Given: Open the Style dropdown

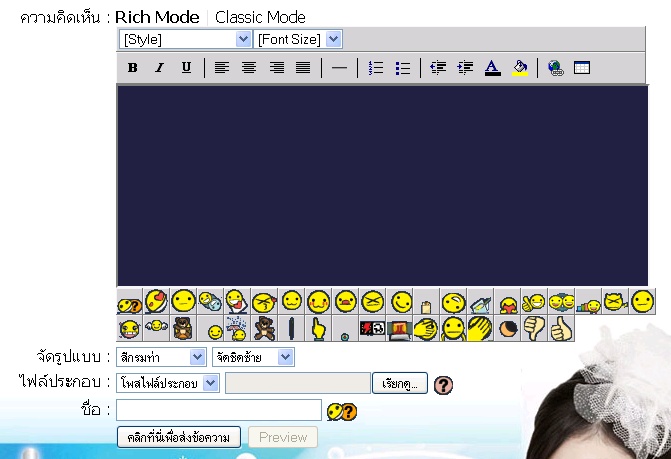Looking at the screenshot, I should [x=185, y=39].
